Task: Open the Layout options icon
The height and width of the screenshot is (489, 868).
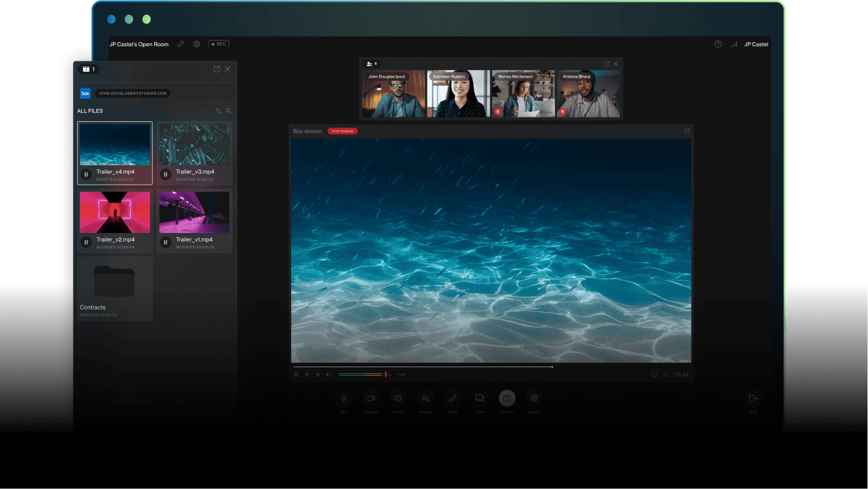Action: click(x=534, y=399)
